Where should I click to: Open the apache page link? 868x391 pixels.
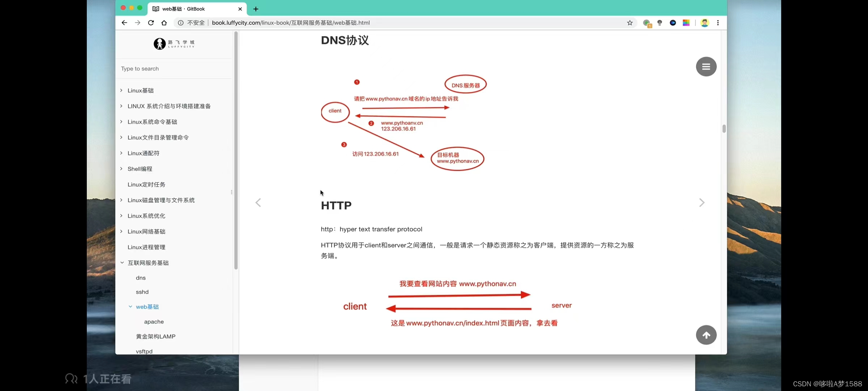(154, 322)
